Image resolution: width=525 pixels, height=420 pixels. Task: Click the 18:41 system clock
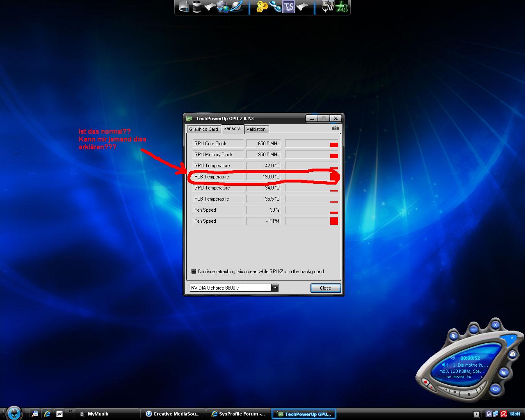pyautogui.click(x=515, y=414)
